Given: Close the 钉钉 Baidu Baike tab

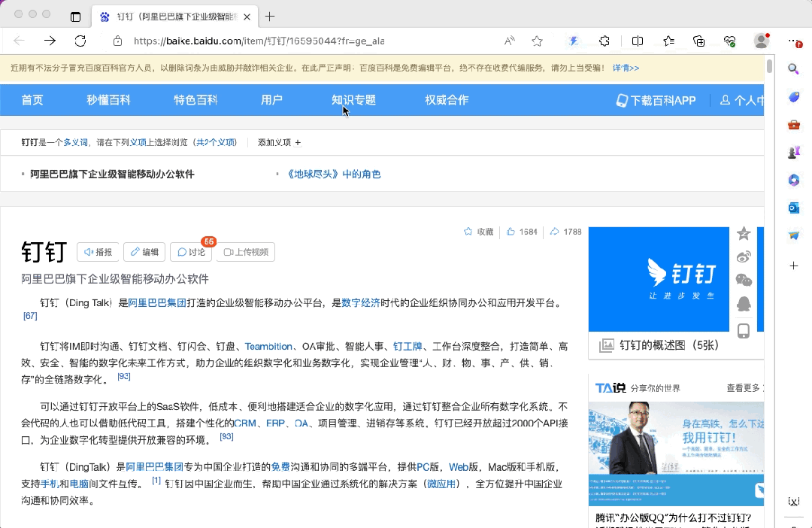Looking at the screenshot, I should click(x=247, y=17).
